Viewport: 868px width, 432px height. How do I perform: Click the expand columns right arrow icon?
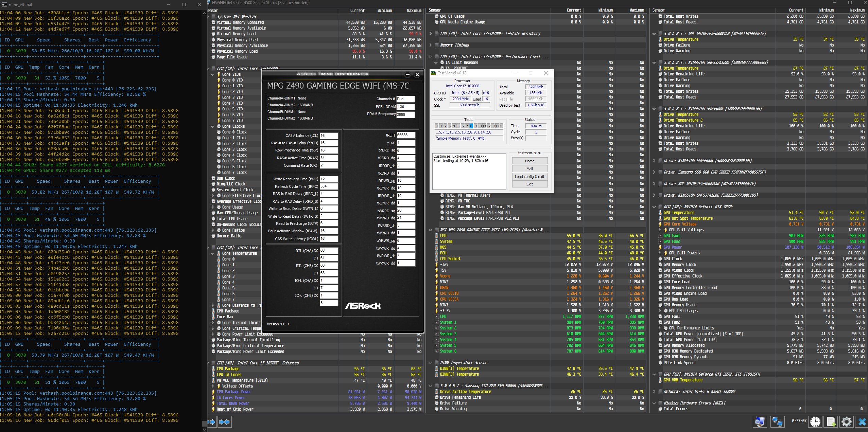click(x=211, y=422)
